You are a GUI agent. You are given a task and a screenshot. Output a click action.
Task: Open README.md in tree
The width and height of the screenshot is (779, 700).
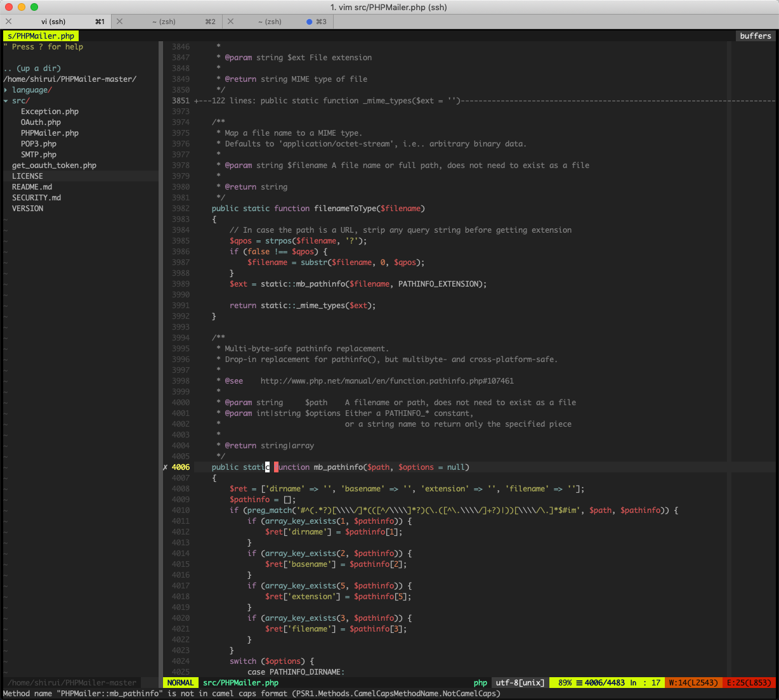[32, 187]
